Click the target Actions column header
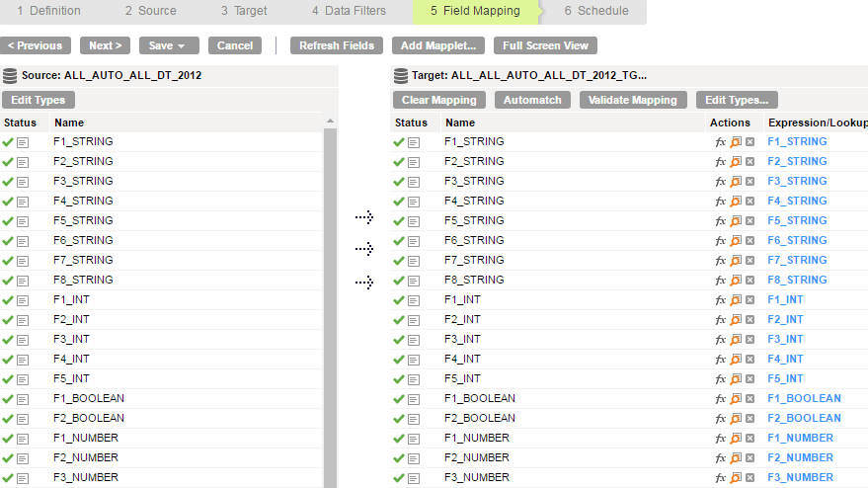Image resolution: width=868 pixels, height=488 pixels. 730,122
